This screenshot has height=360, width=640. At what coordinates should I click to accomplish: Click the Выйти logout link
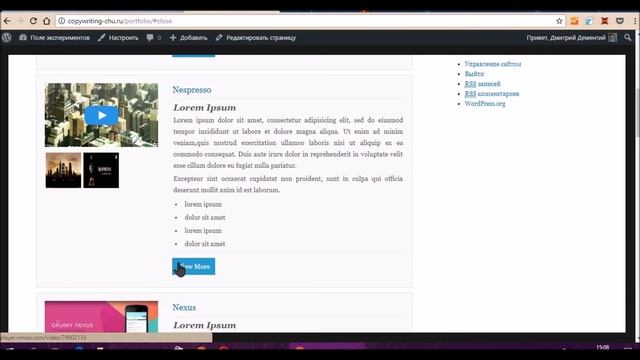pyautogui.click(x=474, y=74)
